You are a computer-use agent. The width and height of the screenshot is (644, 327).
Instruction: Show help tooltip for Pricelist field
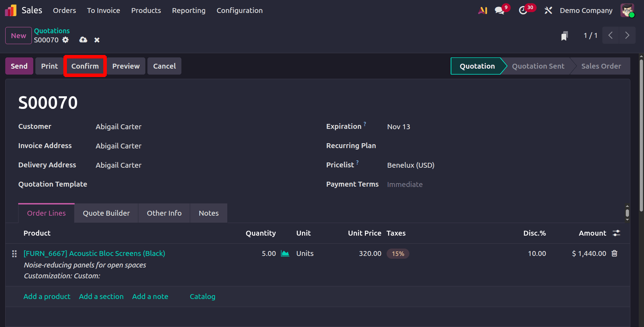click(358, 162)
